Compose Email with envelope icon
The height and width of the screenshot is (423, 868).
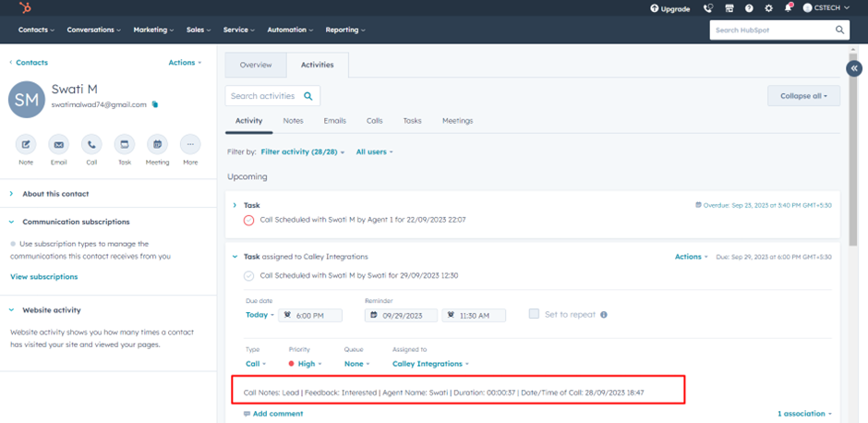[x=59, y=144]
